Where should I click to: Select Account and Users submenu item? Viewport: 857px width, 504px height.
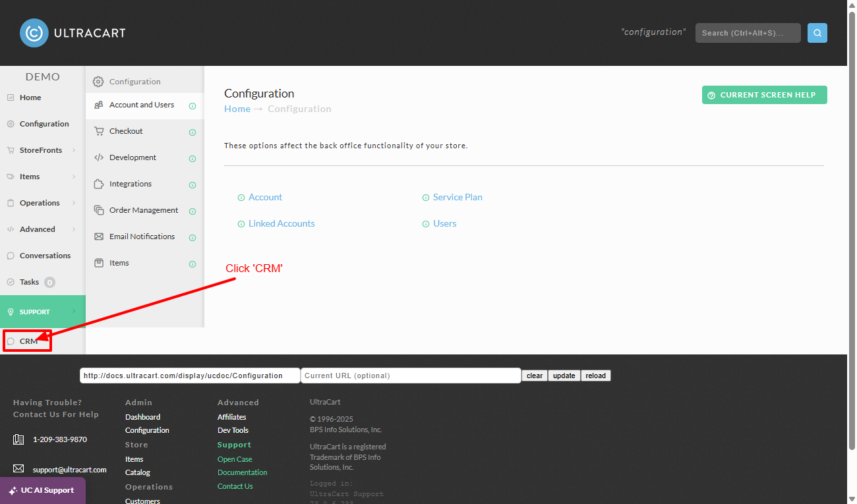144,105
